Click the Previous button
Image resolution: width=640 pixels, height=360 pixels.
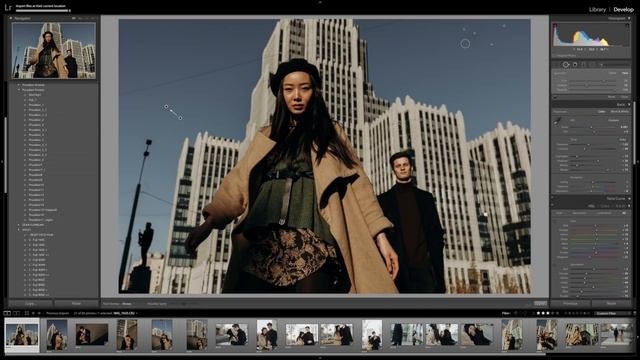(x=570, y=304)
